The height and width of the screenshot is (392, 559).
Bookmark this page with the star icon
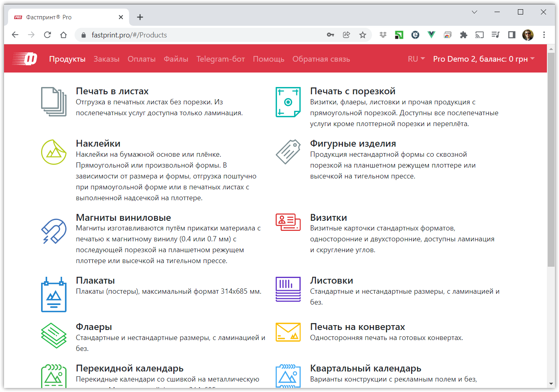coord(363,35)
